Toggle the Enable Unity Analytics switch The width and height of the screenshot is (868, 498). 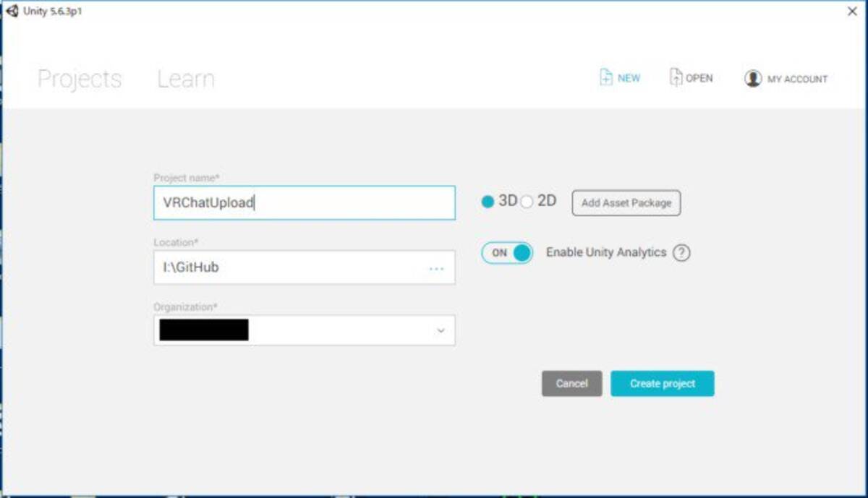(x=507, y=253)
